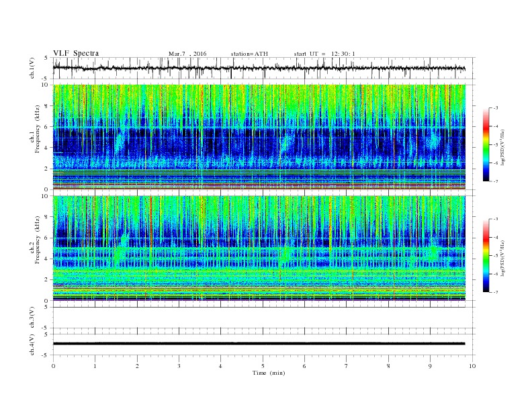Click the "-6" label on ch.2 color bar

pyautogui.click(x=496, y=274)
